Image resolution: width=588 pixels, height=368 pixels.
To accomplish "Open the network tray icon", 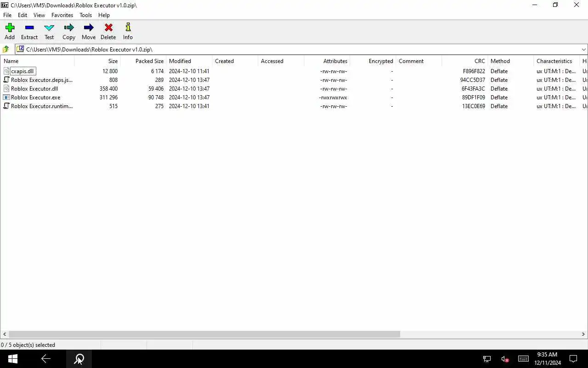I will 486,359.
